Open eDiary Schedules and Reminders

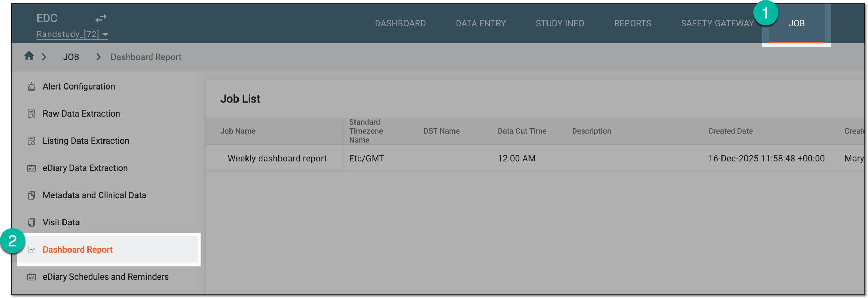[106, 277]
